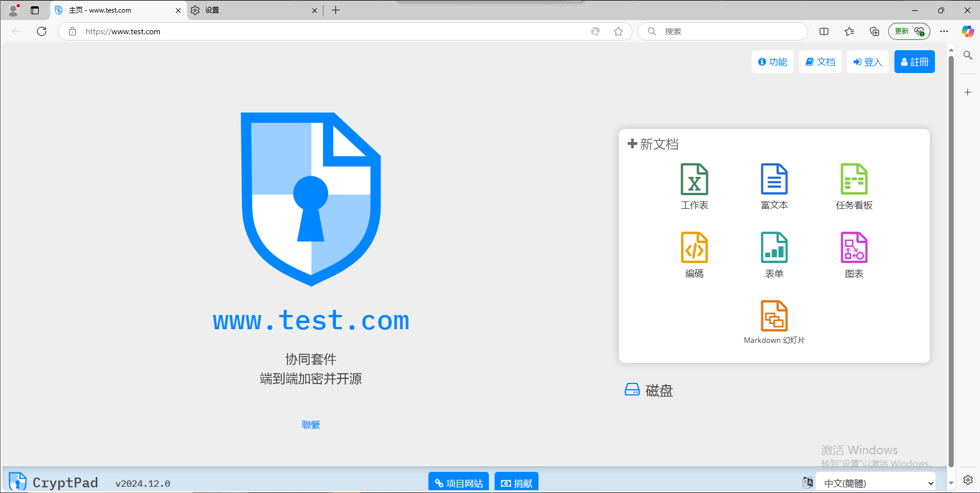Click the 协同套件 tagline text

311,359
